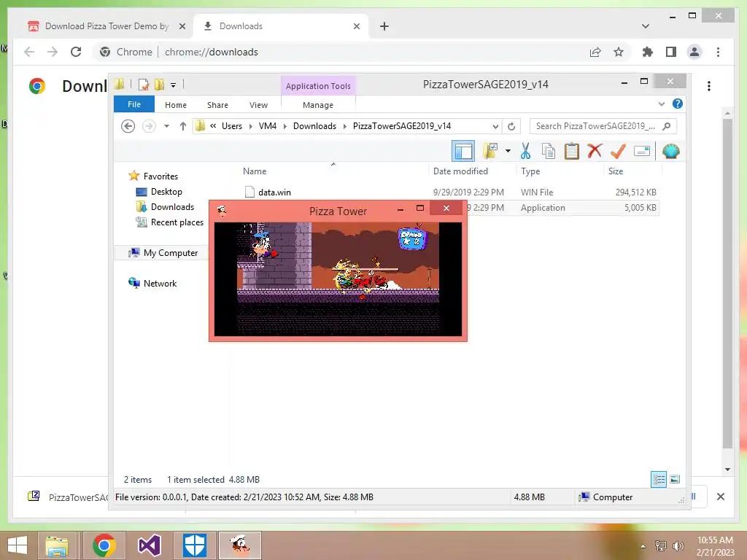Screen dimensions: 747x560
Task: Open dropdown arrow next to folder options icon
Action: pos(508,152)
